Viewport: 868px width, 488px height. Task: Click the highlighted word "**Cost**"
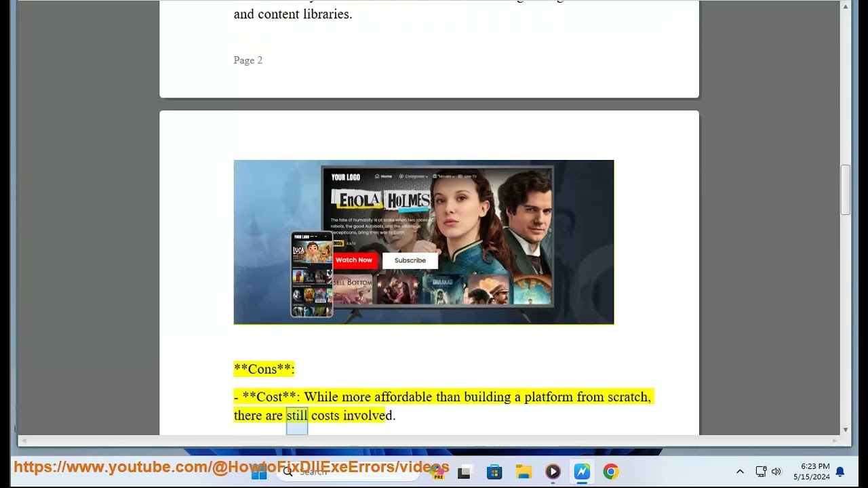[x=270, y=397]
